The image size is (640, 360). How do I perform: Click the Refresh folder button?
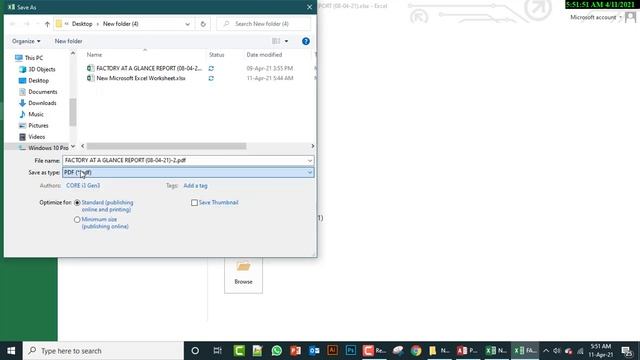[x=203, y=24]
